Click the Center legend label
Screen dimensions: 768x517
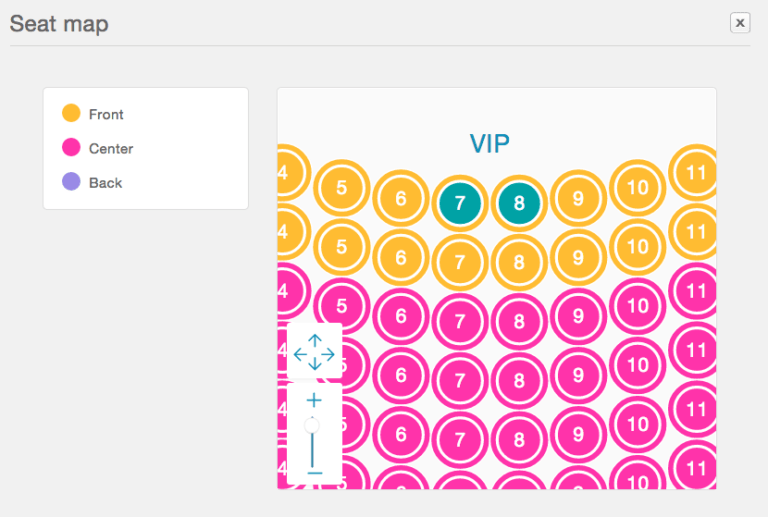pos(111,149)
